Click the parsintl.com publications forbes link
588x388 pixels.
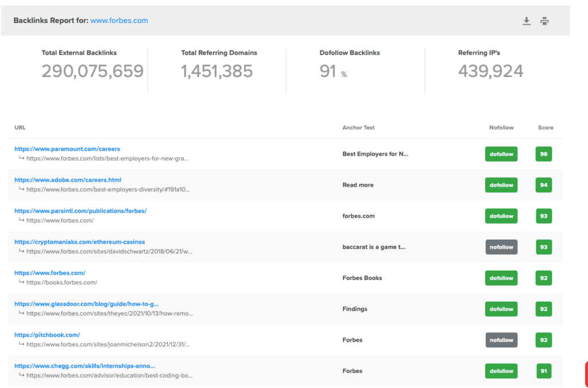80,211
